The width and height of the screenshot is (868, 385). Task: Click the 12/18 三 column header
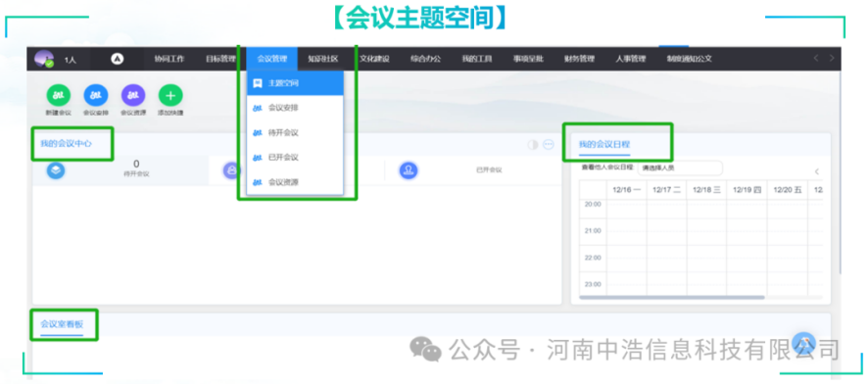[706, 190]
